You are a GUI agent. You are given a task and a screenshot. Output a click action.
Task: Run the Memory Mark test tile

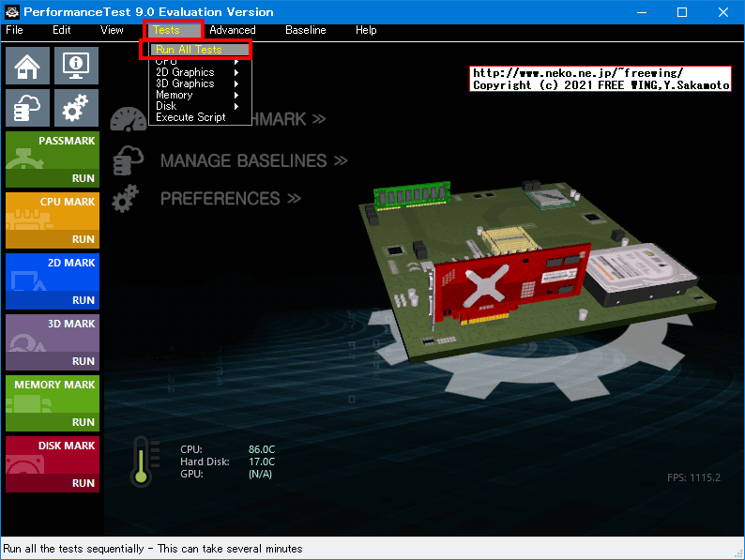pos(53,403)
